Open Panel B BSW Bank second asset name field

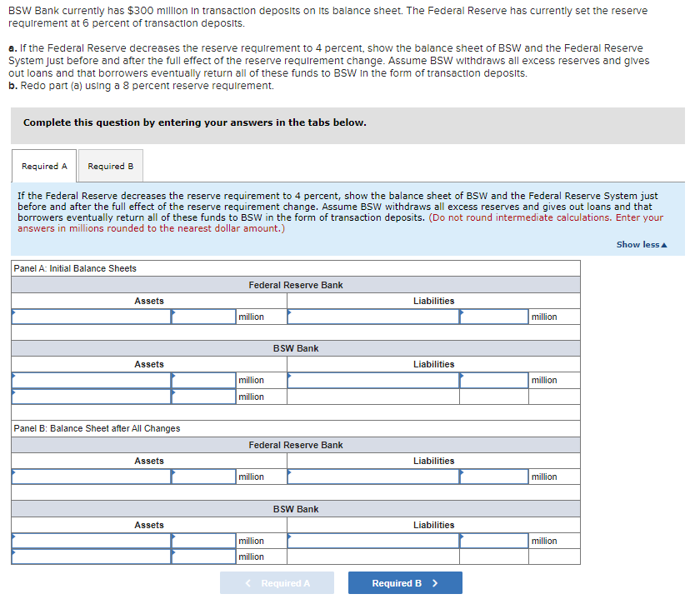(92, 557)
